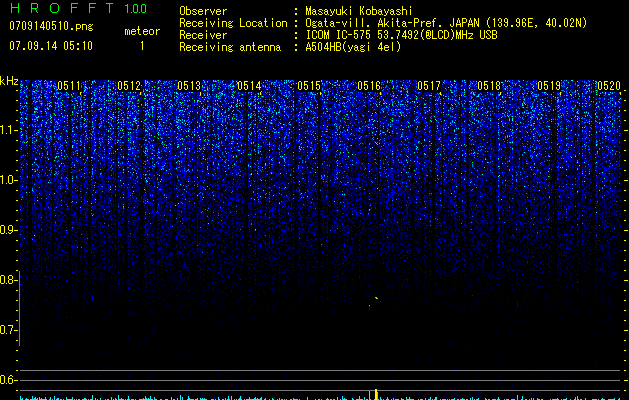The height and width of the screenshot is (400, 629).
Task: Click the HROFFT 1.0.0 title text
Action: [78, 8]
